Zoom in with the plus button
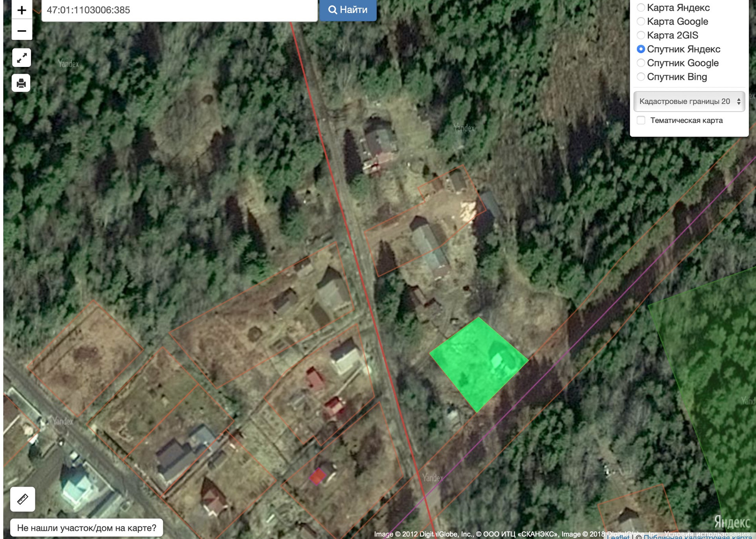756x539 pixels. 22,10
